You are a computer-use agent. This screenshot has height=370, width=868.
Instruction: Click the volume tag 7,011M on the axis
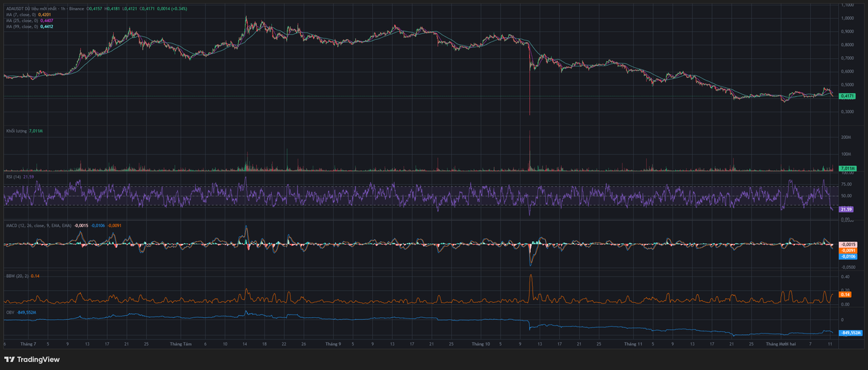tap(848, 168)
